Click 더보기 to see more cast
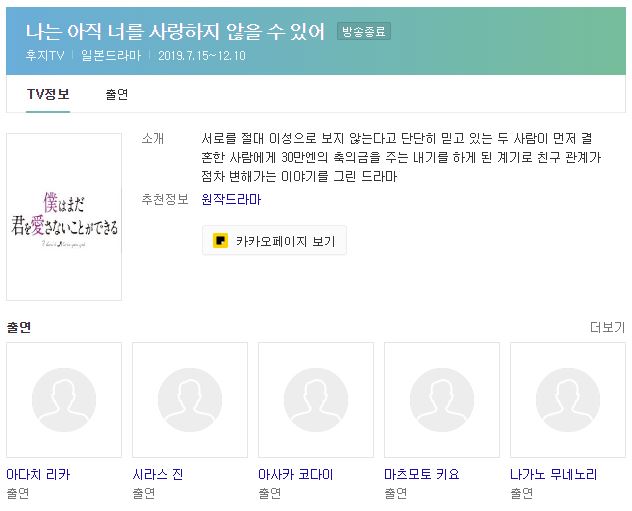This screenshot has height=511, width=632. [x=607, y=327]
